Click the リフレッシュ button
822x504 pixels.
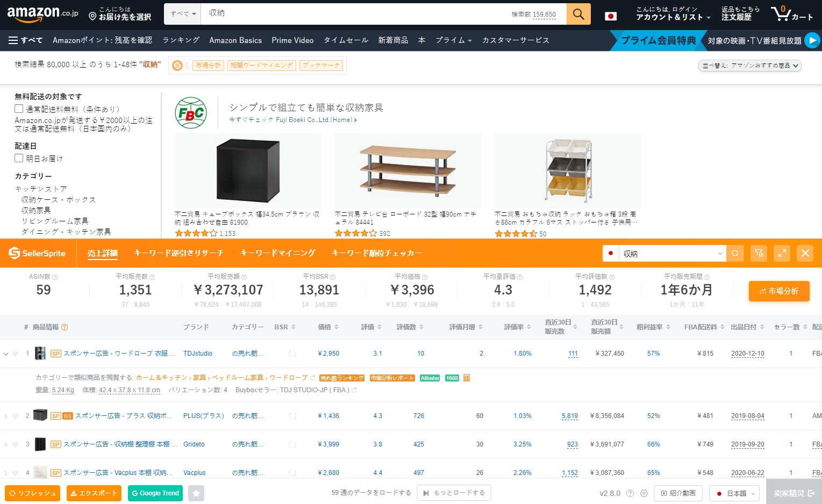[32, 493]
